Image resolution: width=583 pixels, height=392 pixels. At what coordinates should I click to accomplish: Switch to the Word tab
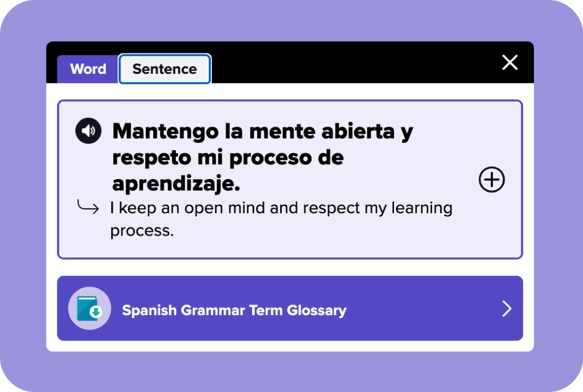tap(88, 69)
